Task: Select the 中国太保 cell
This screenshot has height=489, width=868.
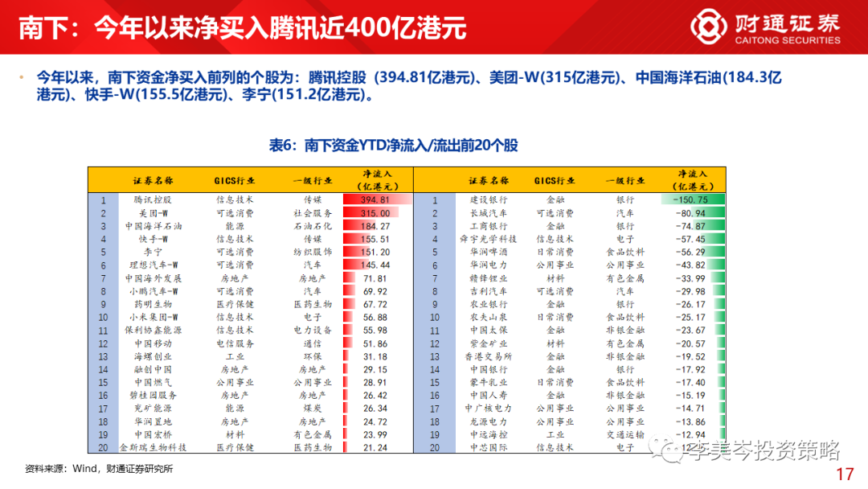Action: pyautogui.click(x=489, y=330)
